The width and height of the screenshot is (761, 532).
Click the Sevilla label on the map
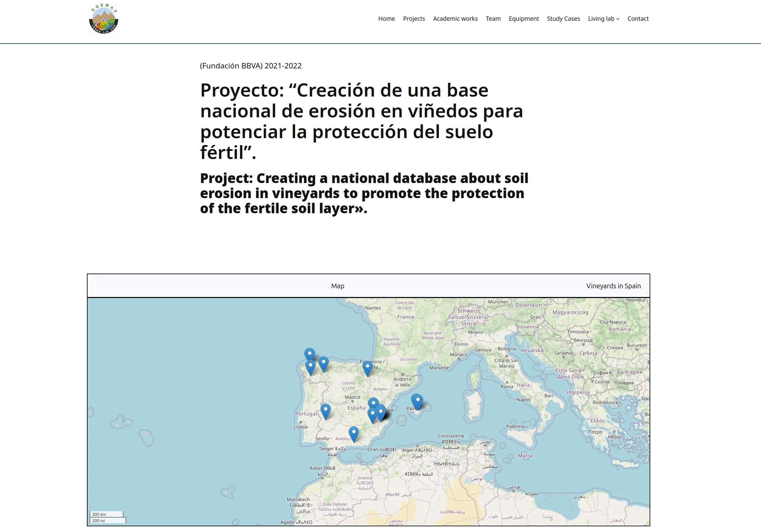pos(322,438)
